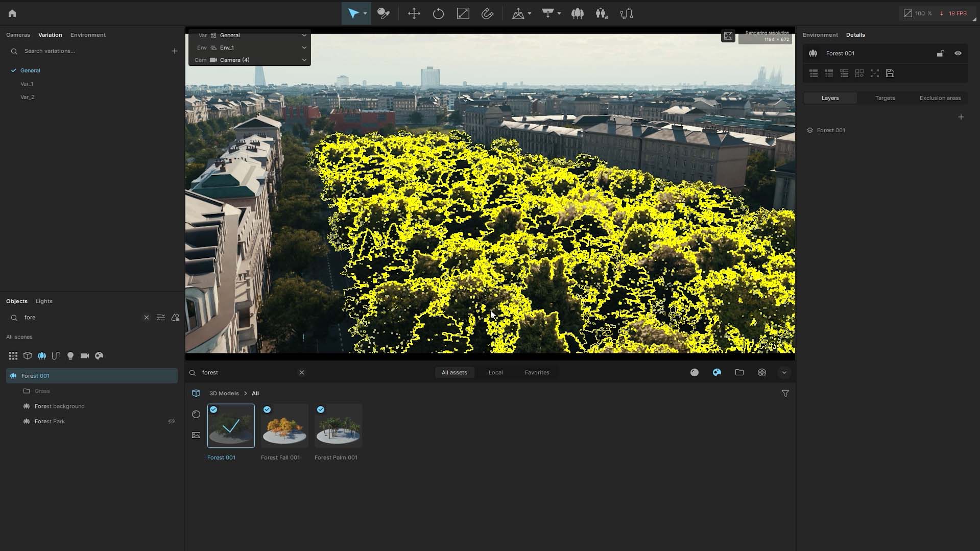Open the Lights tab in the Objects panel

43,301
